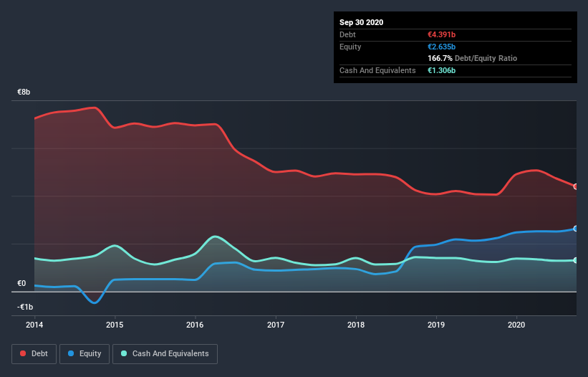The image size is (588, 377).
Task: Click the Sep 30 2020 tooltip date
Action: [x=362, y=22]
